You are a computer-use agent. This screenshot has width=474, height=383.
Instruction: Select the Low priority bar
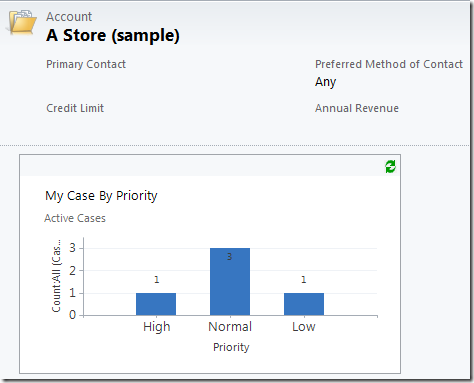(304, 304)
